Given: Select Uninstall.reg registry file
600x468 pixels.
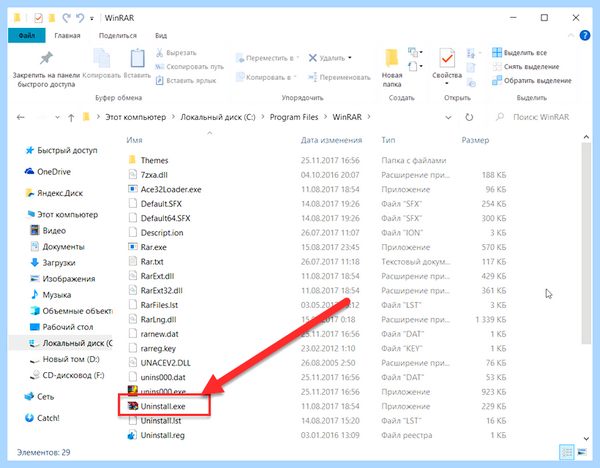Looking at the screenshot, I should coord(156,435).
